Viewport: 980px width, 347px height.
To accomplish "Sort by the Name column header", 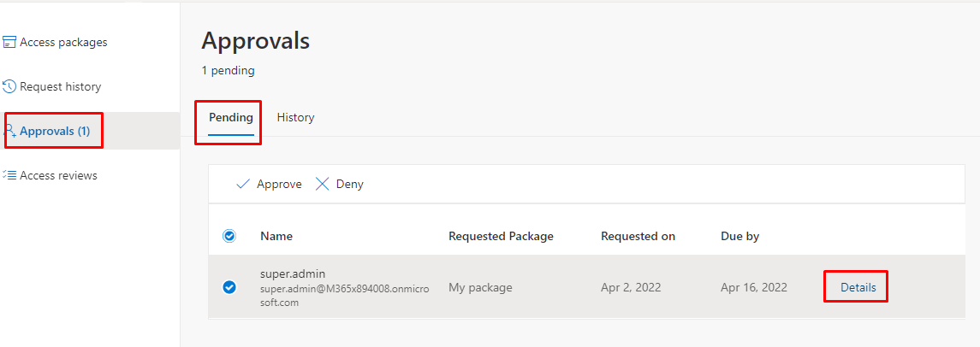I will coord(276,236).
